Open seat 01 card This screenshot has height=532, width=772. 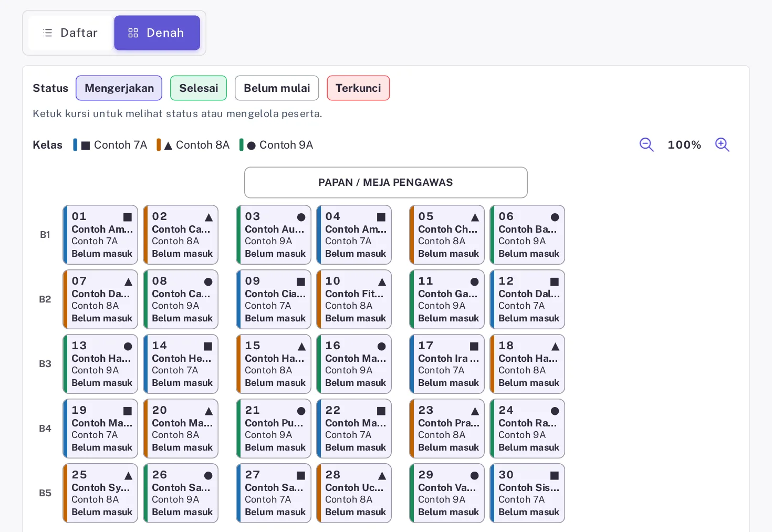[100, 235]
